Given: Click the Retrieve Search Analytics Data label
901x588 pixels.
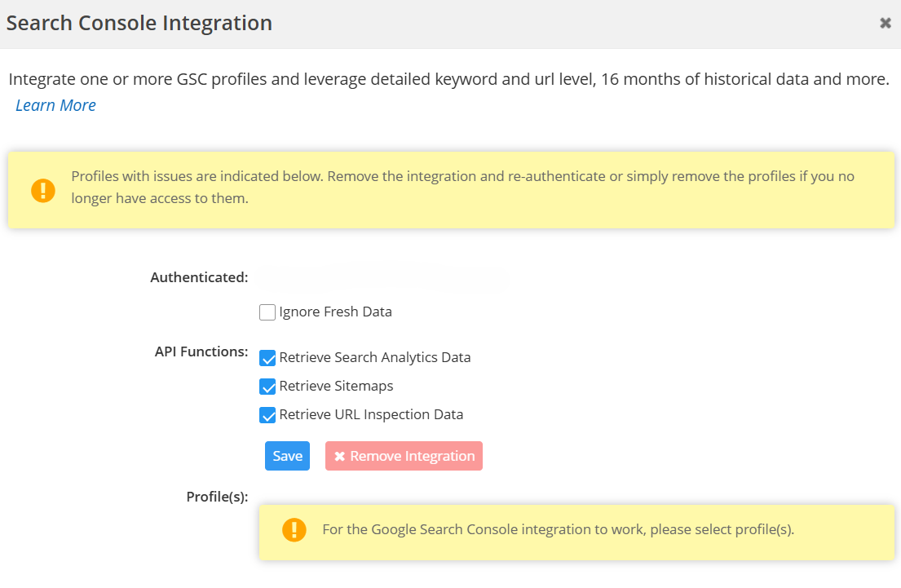Looking at the screenshot, I should (x=374, y=357).
